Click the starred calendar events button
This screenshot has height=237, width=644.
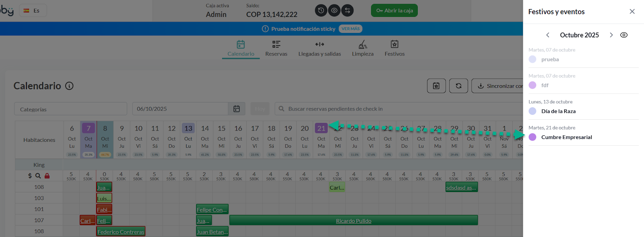pyautogui.click(x=436, y=86)
